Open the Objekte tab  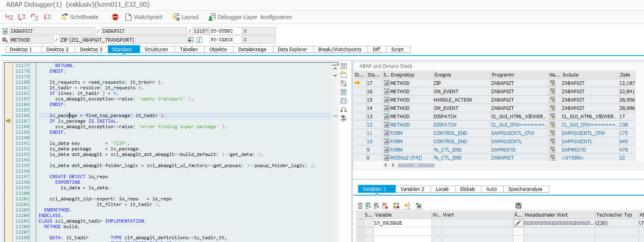(218, 50)
